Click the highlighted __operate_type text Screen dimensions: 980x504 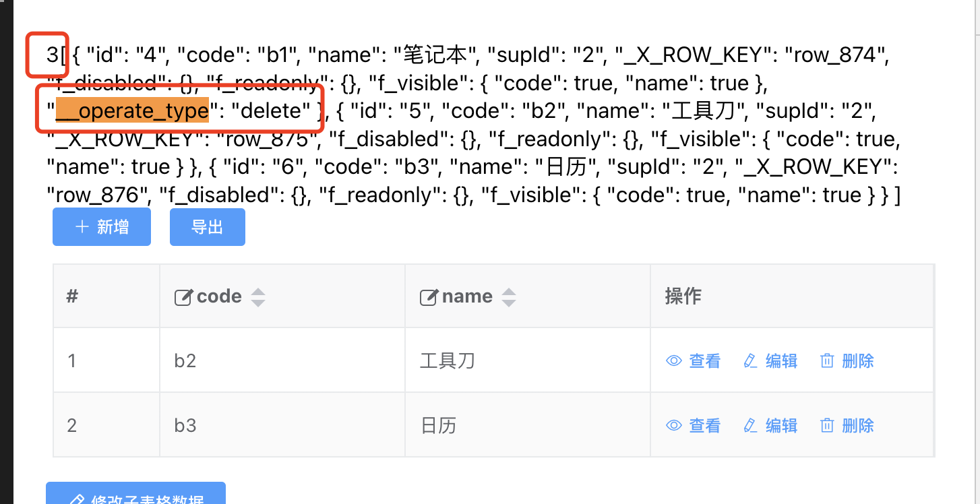tap(132, 111)
